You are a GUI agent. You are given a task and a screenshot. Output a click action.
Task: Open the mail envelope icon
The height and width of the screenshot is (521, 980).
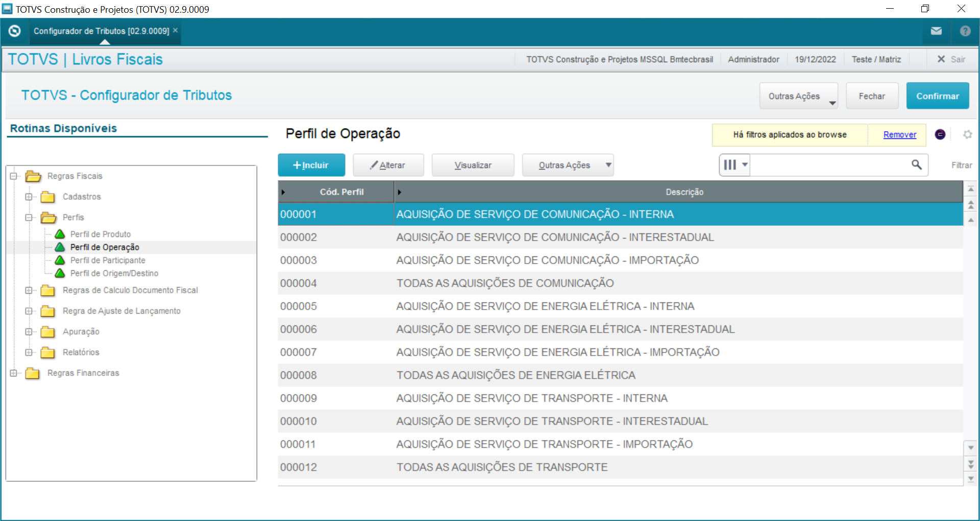click(x=936, y=31)
